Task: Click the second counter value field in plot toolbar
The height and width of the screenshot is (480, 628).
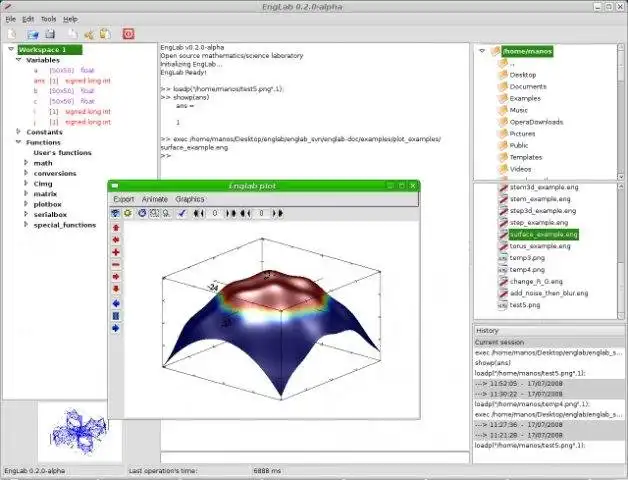Action: [262, 213]
